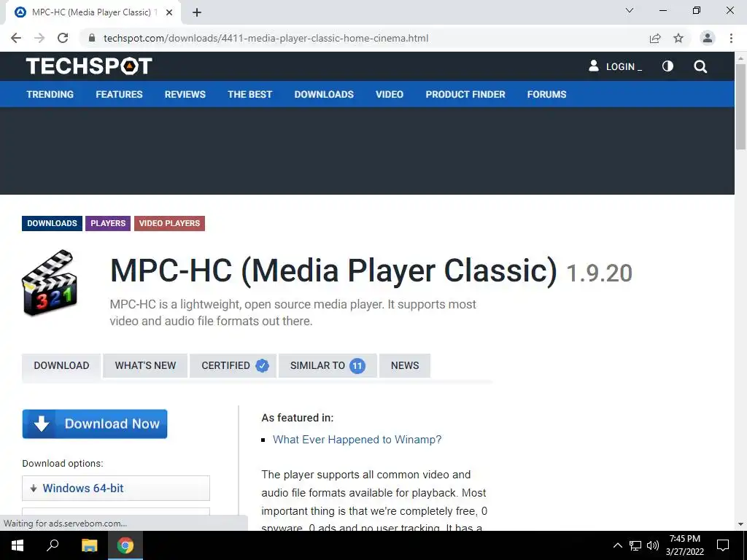Select the NEWS tab
This screenshot has width=747, height=560.
click(405, 366)
